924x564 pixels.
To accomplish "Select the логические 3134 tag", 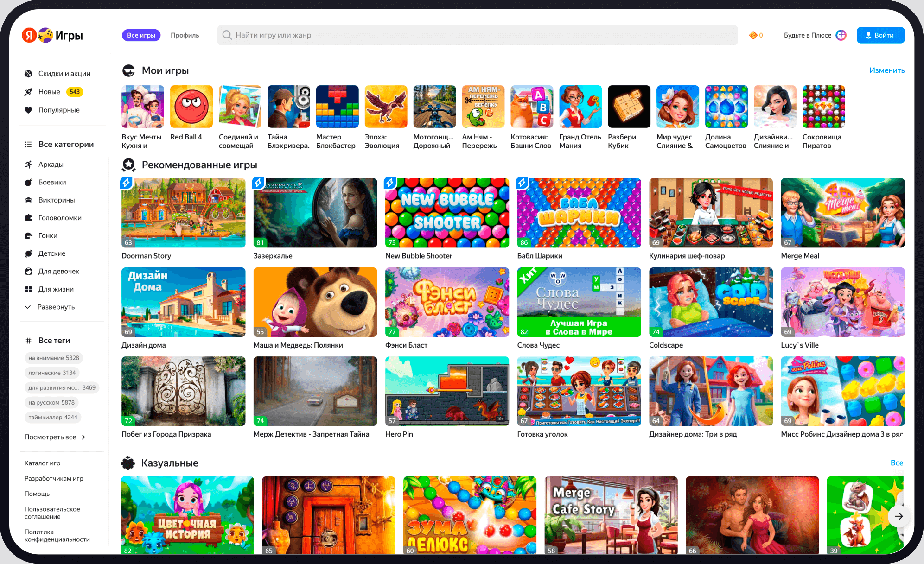I will pos(52,373).
